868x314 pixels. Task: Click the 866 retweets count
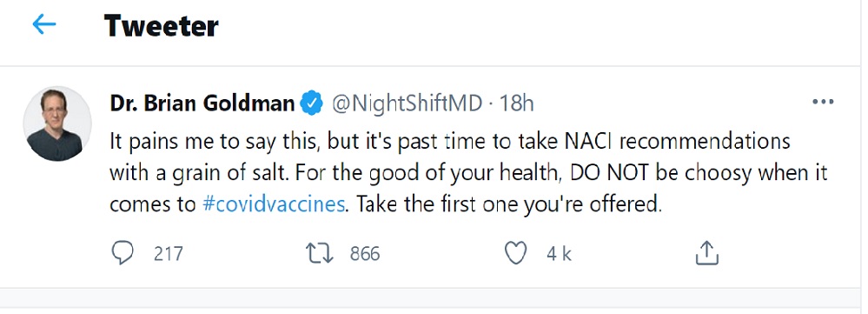click(365, 254)
